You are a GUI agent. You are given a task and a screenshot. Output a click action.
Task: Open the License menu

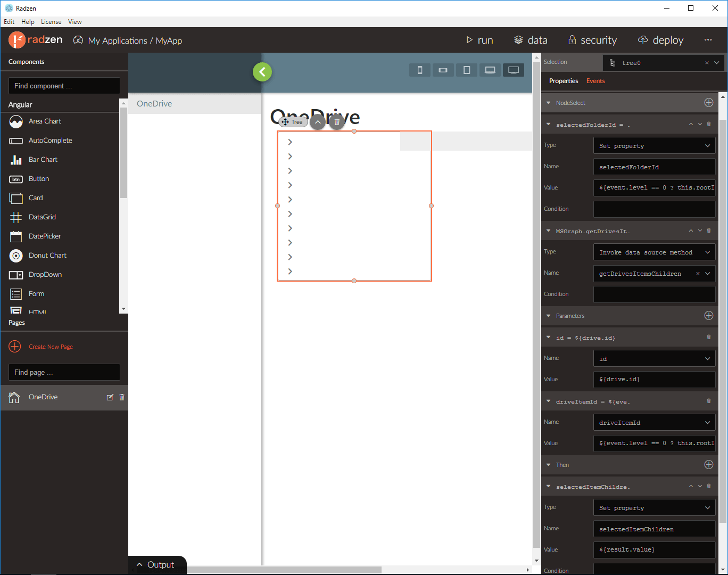click(x=51, y=22)
